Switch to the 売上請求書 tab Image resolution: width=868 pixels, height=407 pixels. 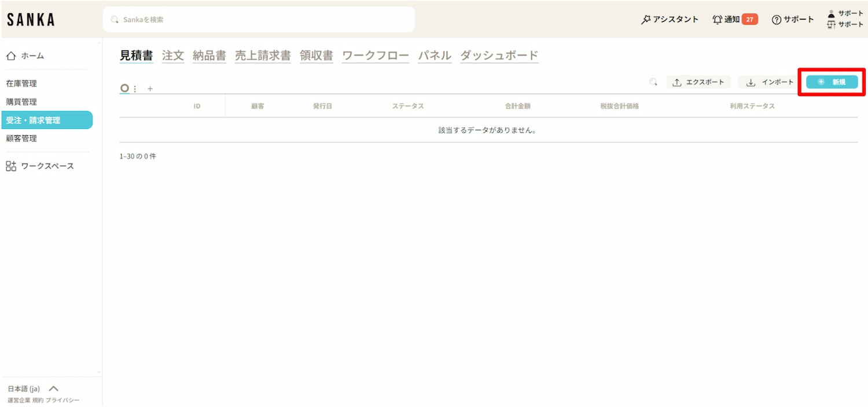pos(263,56)
